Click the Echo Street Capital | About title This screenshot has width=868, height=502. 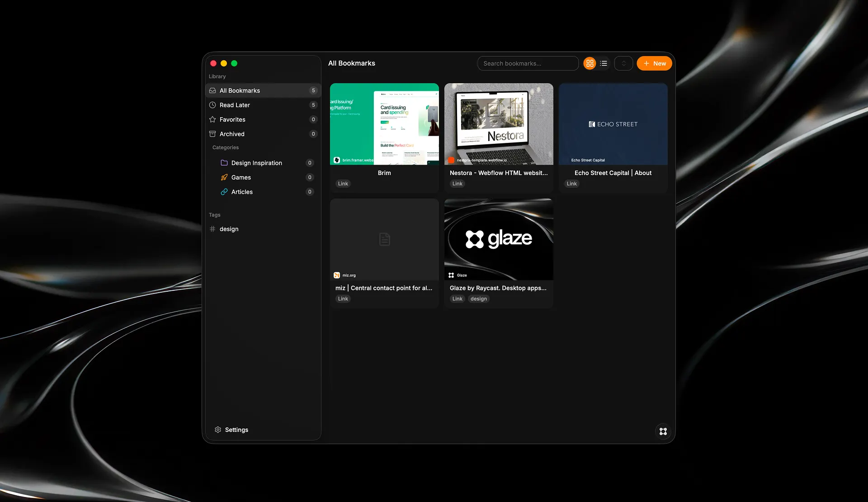pos(613,173)
